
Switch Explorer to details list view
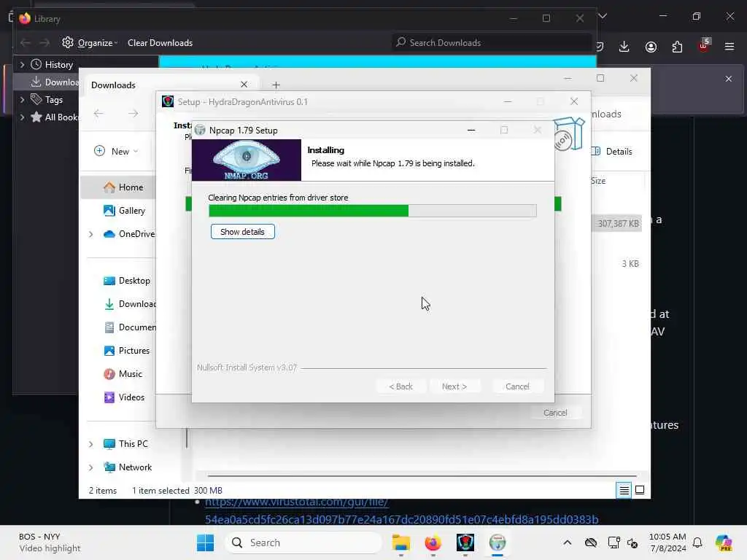(624, 490)
